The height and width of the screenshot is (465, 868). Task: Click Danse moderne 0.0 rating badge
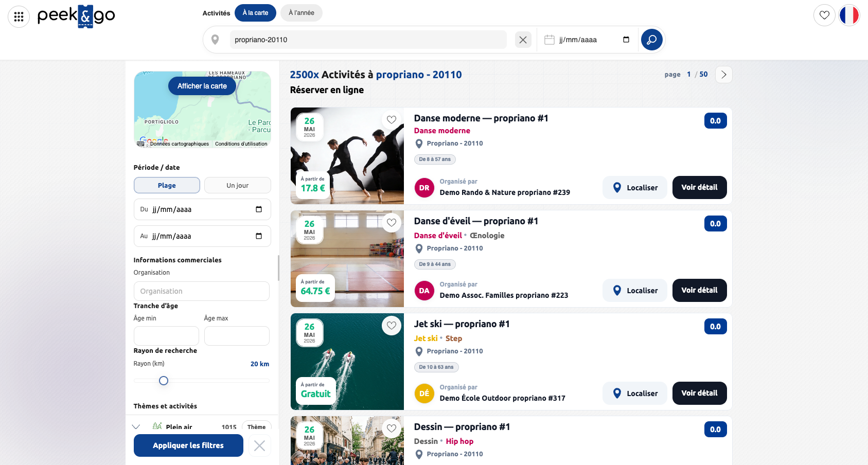point(715,121)
